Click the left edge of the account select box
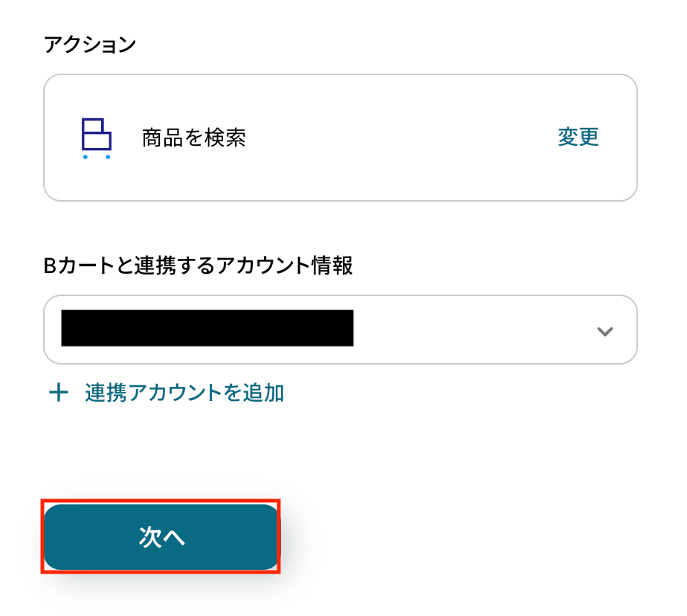The height and width of the screenshot is (616, 687). [52, 330]
